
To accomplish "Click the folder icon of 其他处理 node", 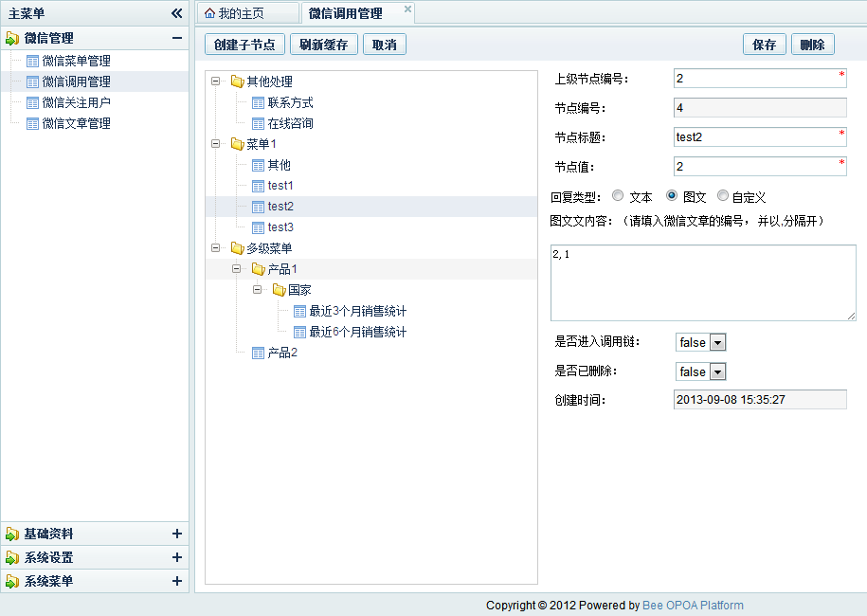I will tap(239, 82).
